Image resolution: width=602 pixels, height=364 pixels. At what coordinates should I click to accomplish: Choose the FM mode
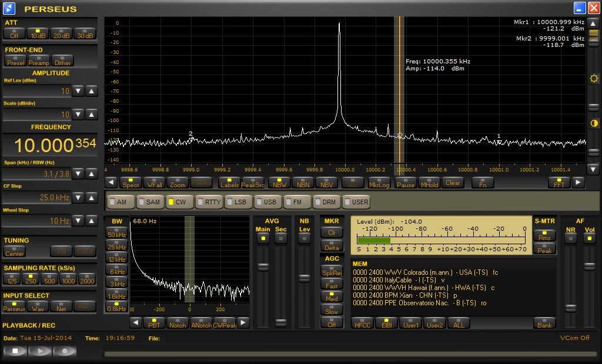tap(296, 202)
